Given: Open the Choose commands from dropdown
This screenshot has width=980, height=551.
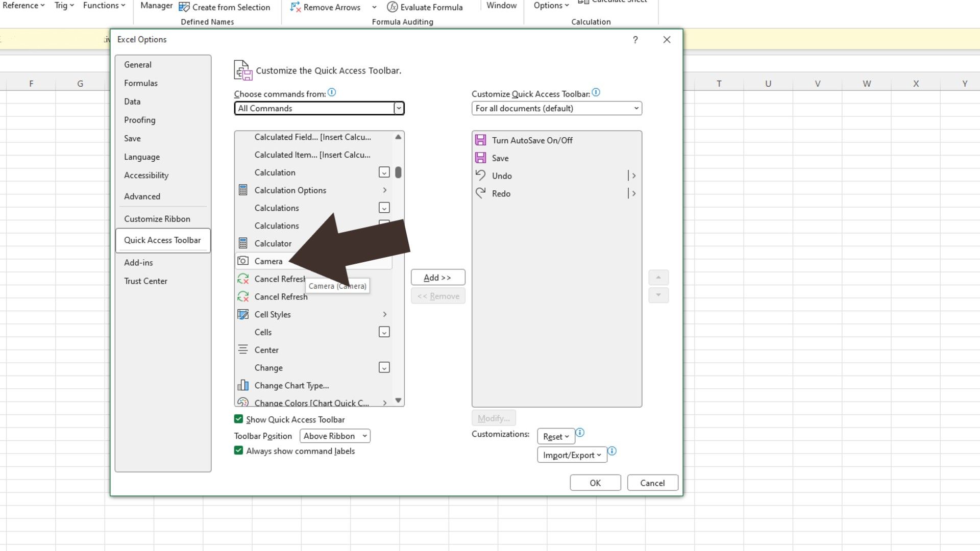Looking at the screenshot, I should tap(319, 108).
